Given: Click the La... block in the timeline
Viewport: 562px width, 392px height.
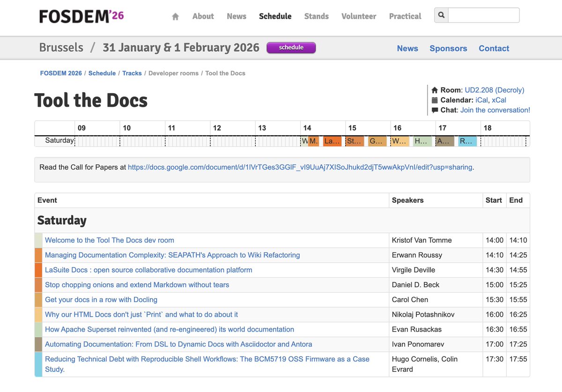Looking at the screenshot, I should coord(332,141).
